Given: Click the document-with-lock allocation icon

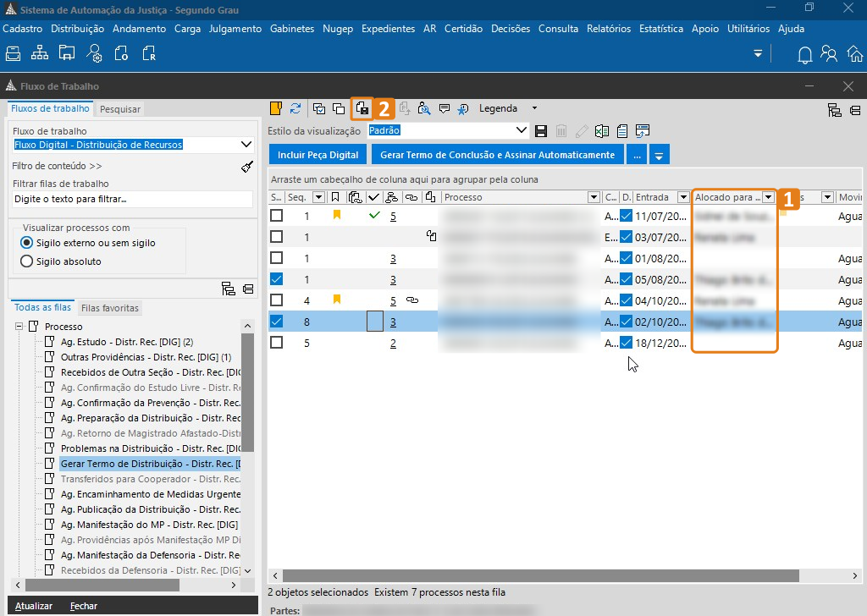Looking at the screenshot, I should click(362, 108).
